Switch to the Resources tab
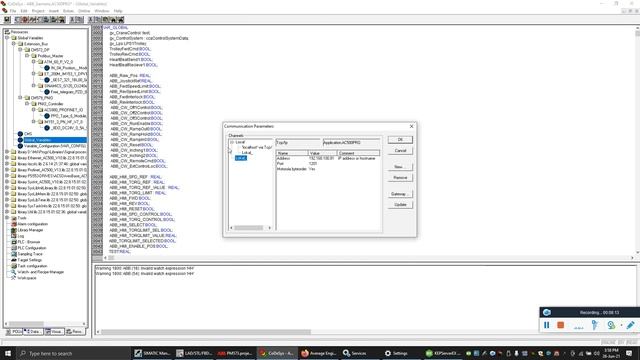Viewport: 640px width, 360px height. 75,331
